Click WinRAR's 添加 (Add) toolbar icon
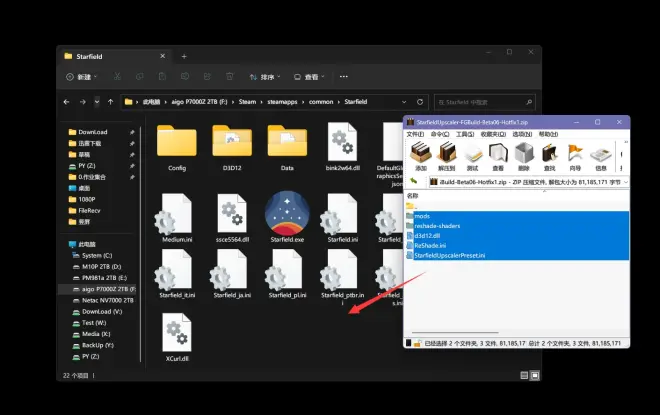Image resolution: width=660 pixels, height=415 pixels. 421,156
